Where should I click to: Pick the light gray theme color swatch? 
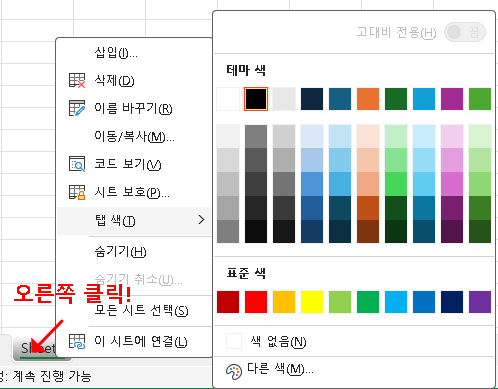pyautogui.click(x=284, y=99)
